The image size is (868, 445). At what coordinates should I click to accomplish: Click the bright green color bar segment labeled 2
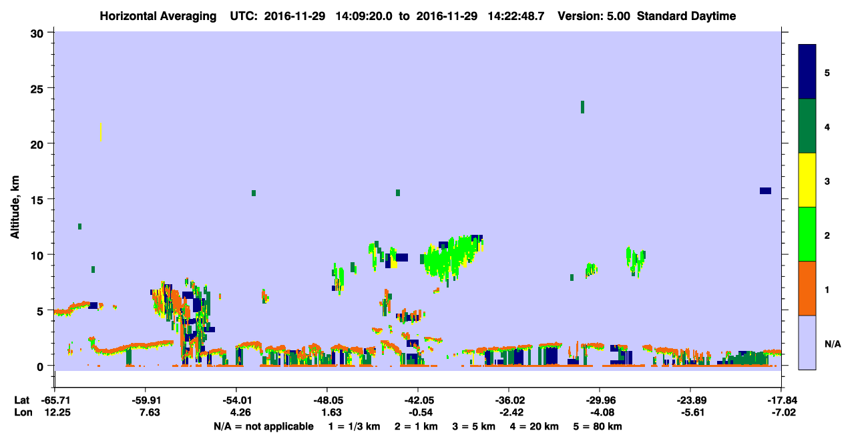coord(807,234)
